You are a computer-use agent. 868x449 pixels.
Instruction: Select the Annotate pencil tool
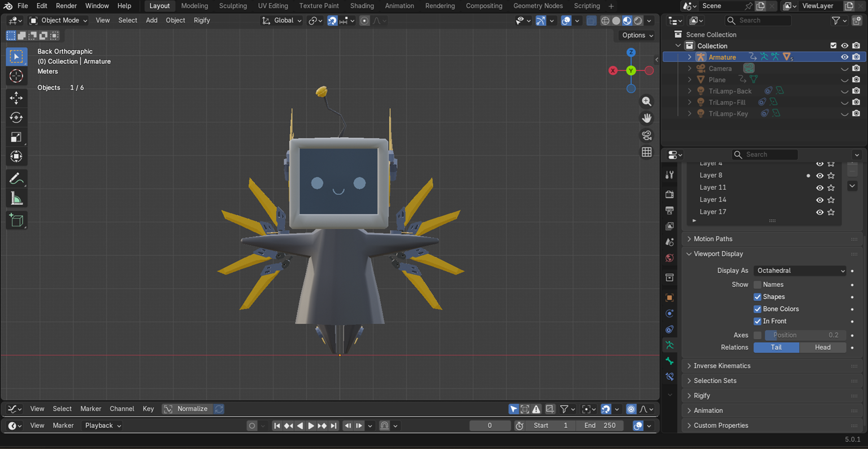16,179
